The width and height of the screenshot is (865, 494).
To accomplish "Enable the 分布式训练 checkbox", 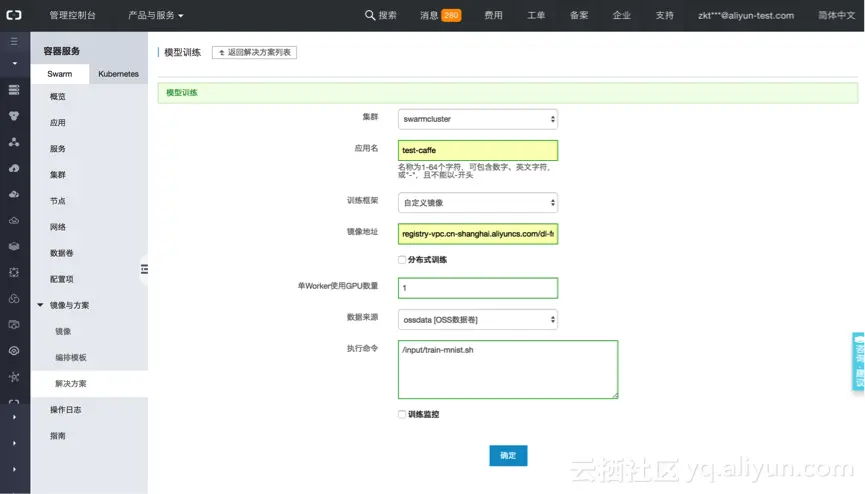I will pos(402,259).
